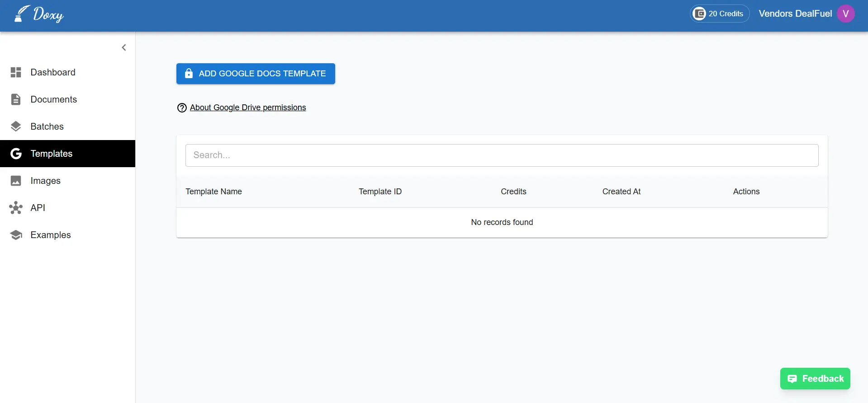Click Actions column header
Viewport: 868px width, 403px height.
click(746, 192)
